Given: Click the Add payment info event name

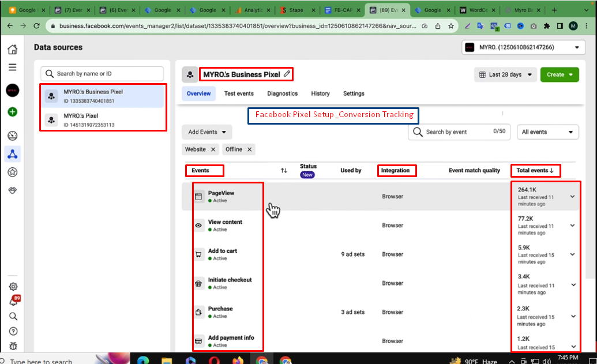Looking at the screenshot, I should pos(231,337).
